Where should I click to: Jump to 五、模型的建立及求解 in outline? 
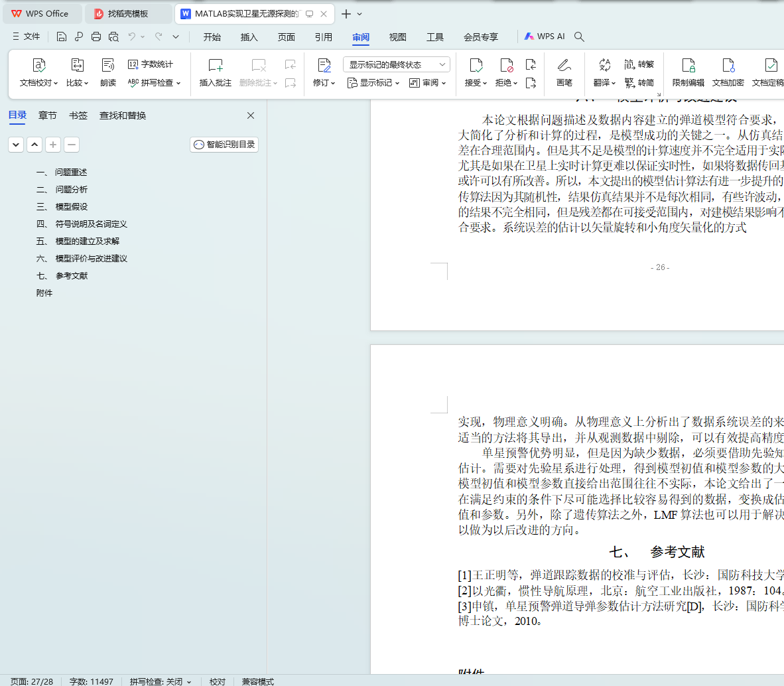[87, 241]
